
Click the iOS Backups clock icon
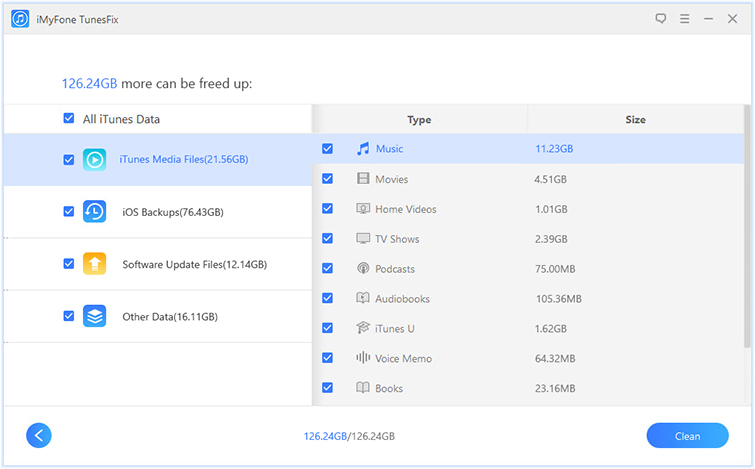[x=94, y=211]
